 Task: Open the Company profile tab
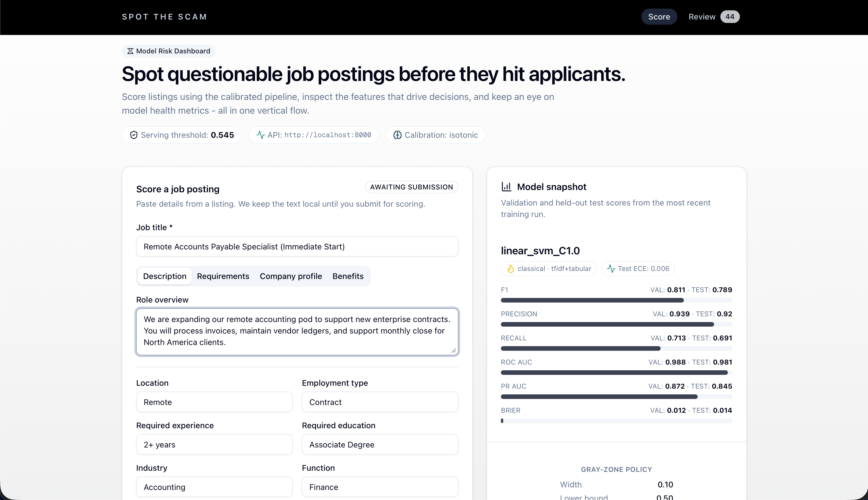pos(291,276)
